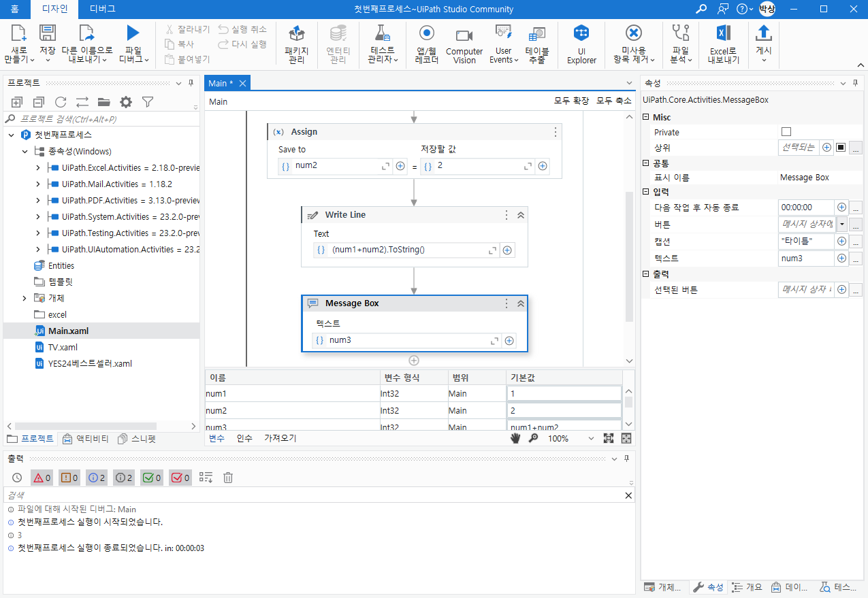This screenshot has height=598, width=868.
Task: Collapse the Message Box activity
Action: coord(521,303)
